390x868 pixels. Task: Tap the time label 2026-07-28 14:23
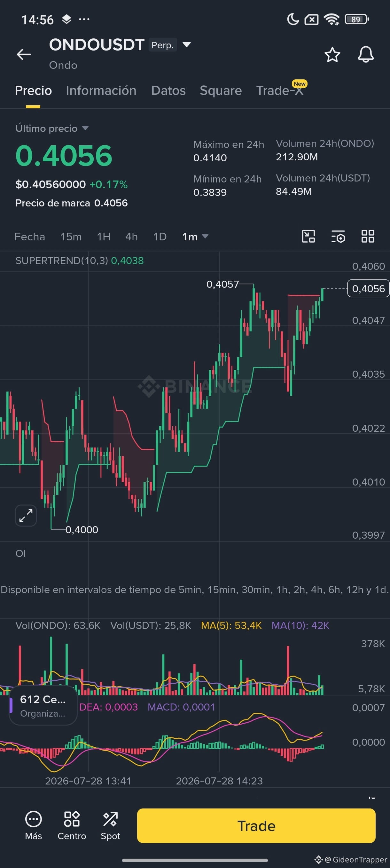(219, 781)
